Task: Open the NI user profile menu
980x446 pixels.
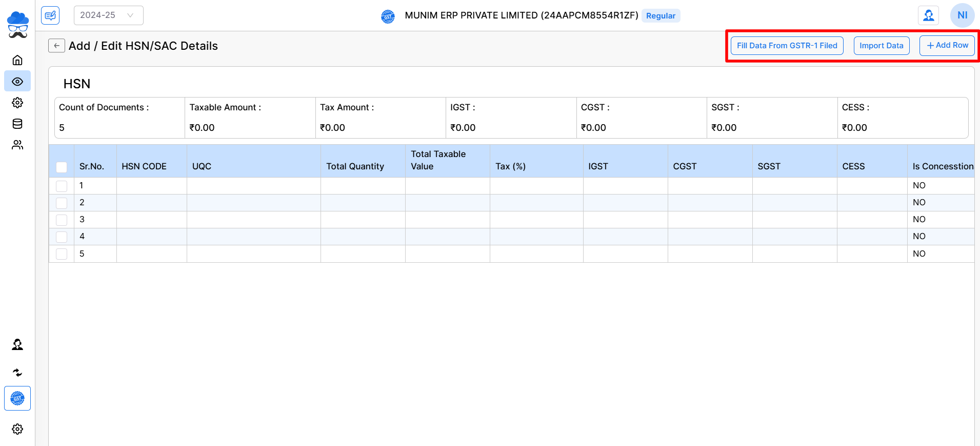Action: tap(962, 15)
